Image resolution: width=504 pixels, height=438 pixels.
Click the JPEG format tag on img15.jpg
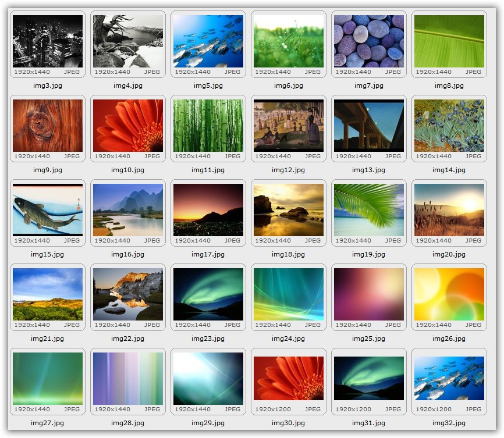pyautogui.click(x=72, y=241)
